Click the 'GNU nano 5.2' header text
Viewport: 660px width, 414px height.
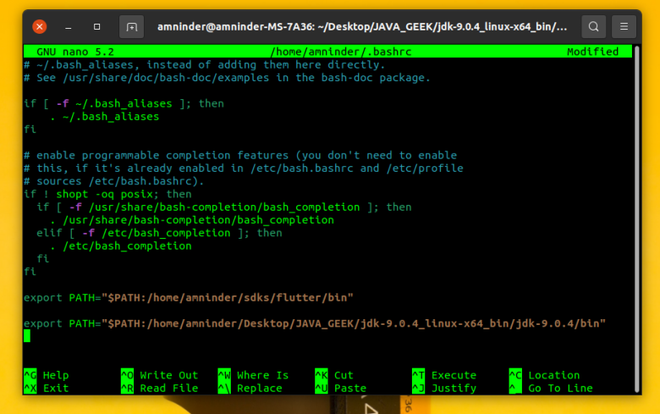click(75, 52)
